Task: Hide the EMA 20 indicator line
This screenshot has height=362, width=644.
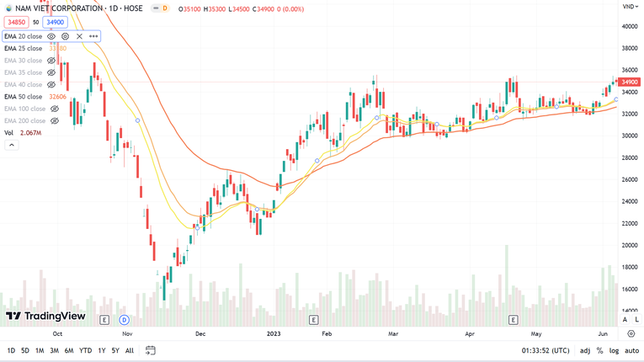Action: coord(51,36)
